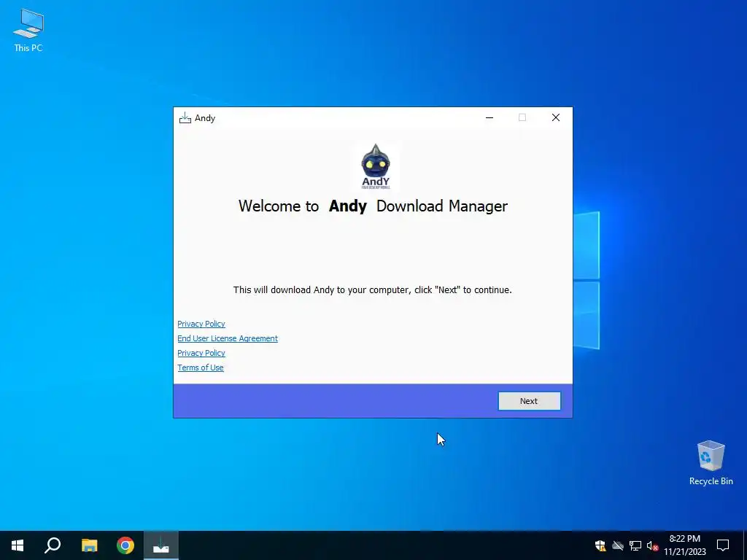Open the notification center icon
Viewport: 747px width, 560px height.
coord(723,545)
